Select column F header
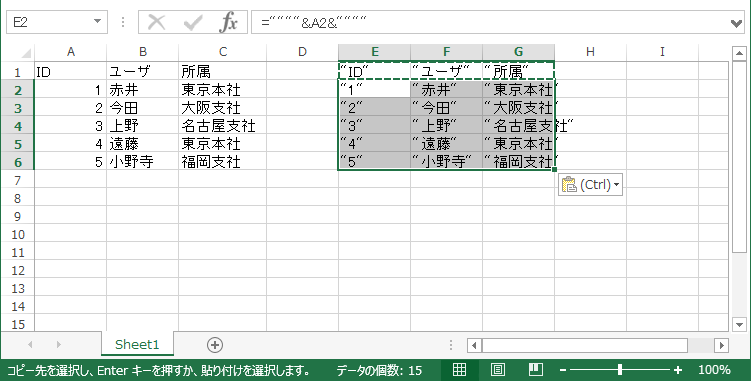The height and width of the screenshot is (381, 751). coord(446,52)
